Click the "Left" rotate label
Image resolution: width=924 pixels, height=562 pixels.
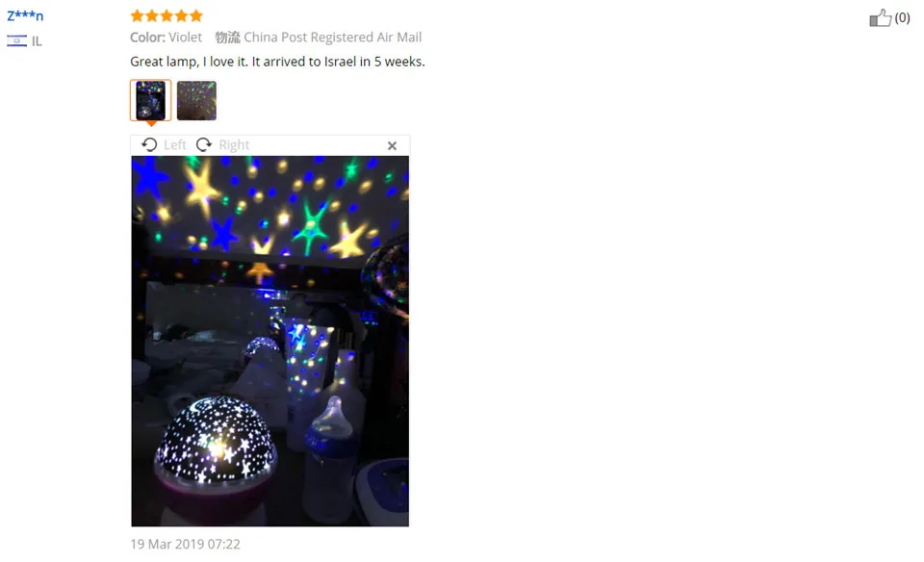[x=175, y=145]
